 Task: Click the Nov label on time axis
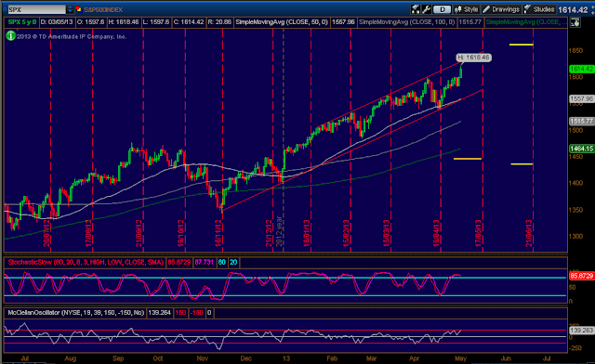tap(203, 358)
